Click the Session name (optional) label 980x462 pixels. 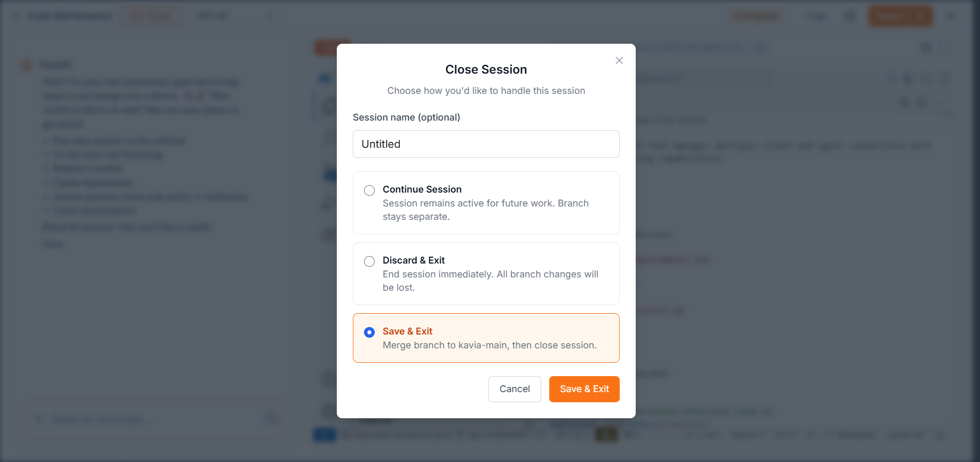point(406,117)
